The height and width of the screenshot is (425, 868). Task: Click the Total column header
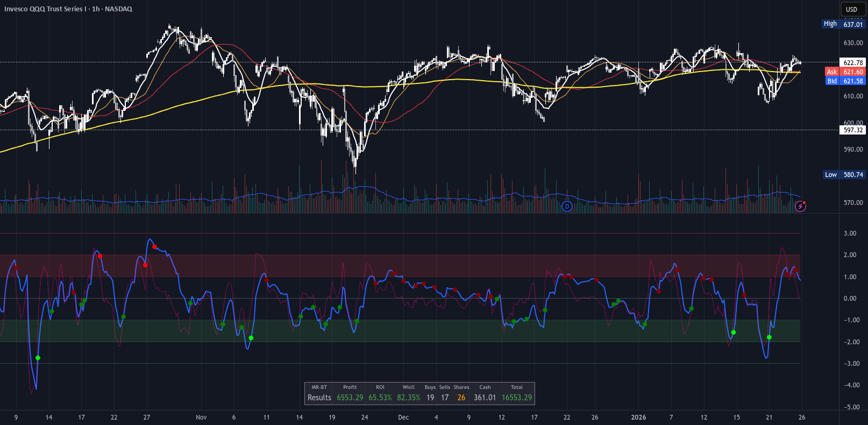point(517,387)
